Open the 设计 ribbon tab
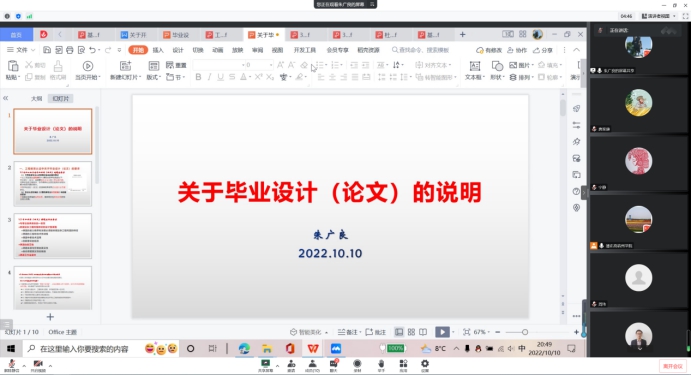The image size is (692, 375). click(178, 50)
